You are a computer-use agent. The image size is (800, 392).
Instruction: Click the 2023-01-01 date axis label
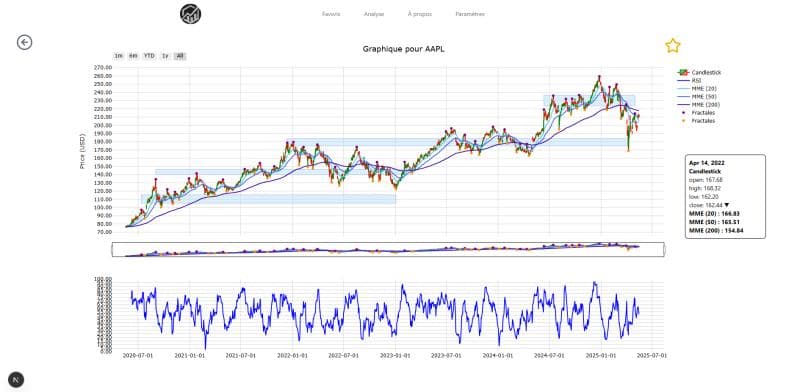pyautogui.click(x=395, y=355)
